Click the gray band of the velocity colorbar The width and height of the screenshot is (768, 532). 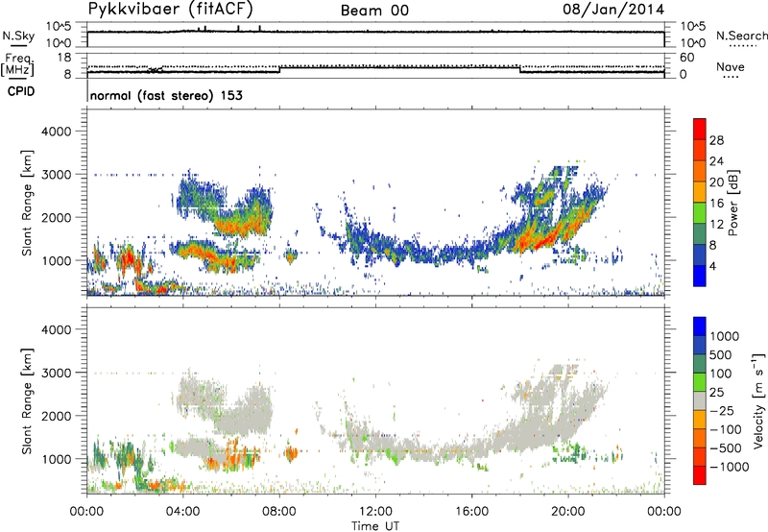point(700,401)
